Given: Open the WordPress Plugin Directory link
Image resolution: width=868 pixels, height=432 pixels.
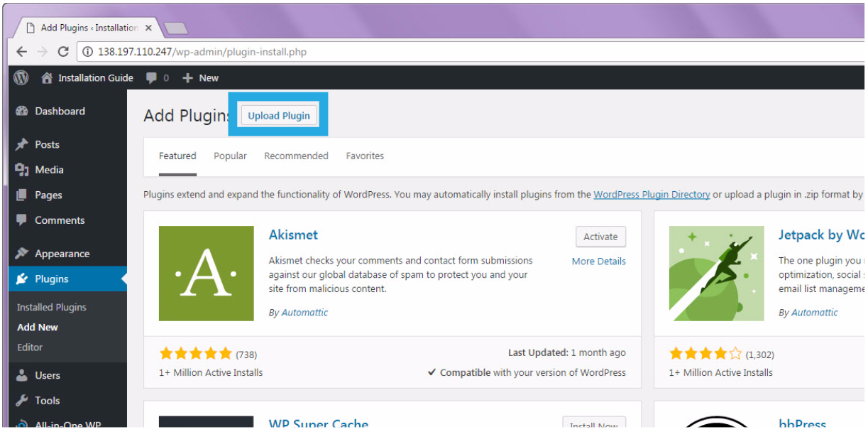Looking at the screenshot, I should pyautogui.click(x=652, y=195).
